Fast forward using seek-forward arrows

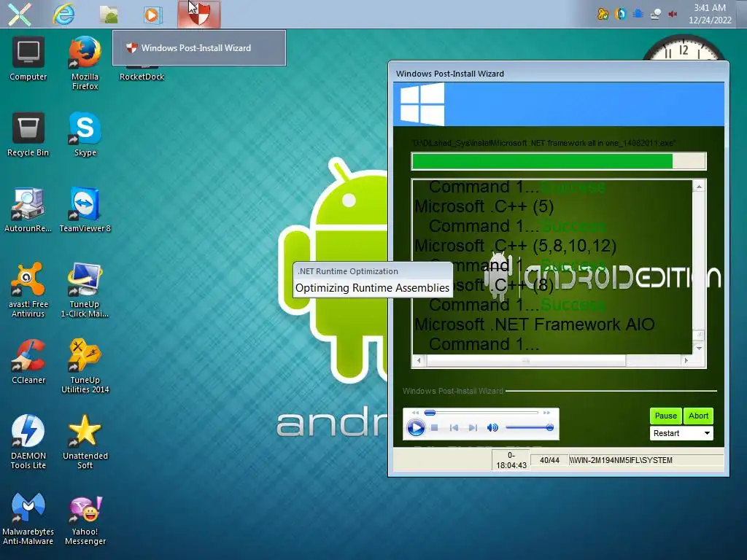(x=546, y=413)
